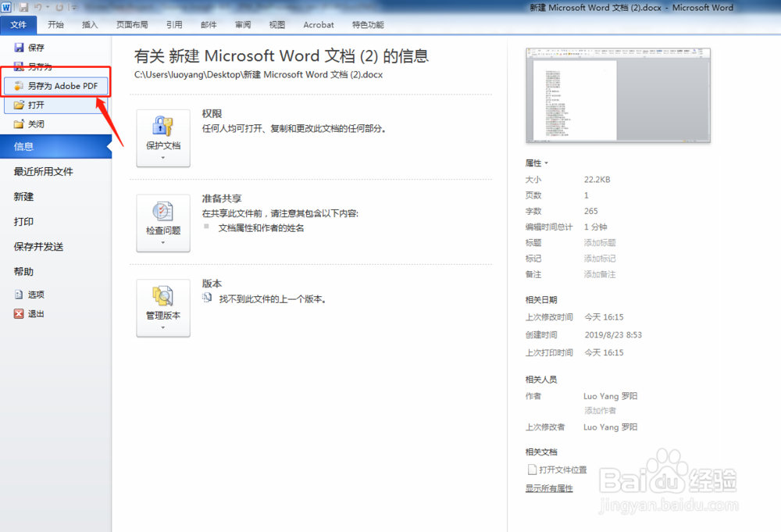Click the document preview thumbnail

click(618, 95)
